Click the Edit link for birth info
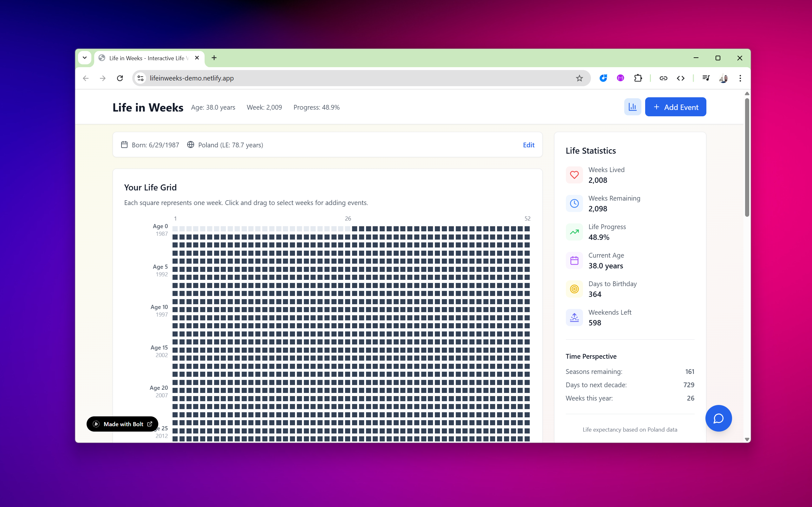The height and width of the screenshot is (507, 812). [528, 145]
